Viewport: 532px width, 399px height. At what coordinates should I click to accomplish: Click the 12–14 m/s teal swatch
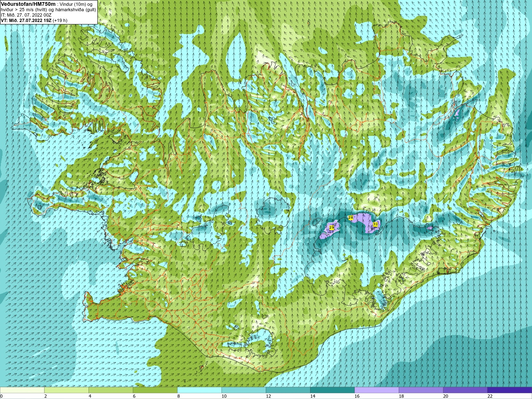(288, 390)
